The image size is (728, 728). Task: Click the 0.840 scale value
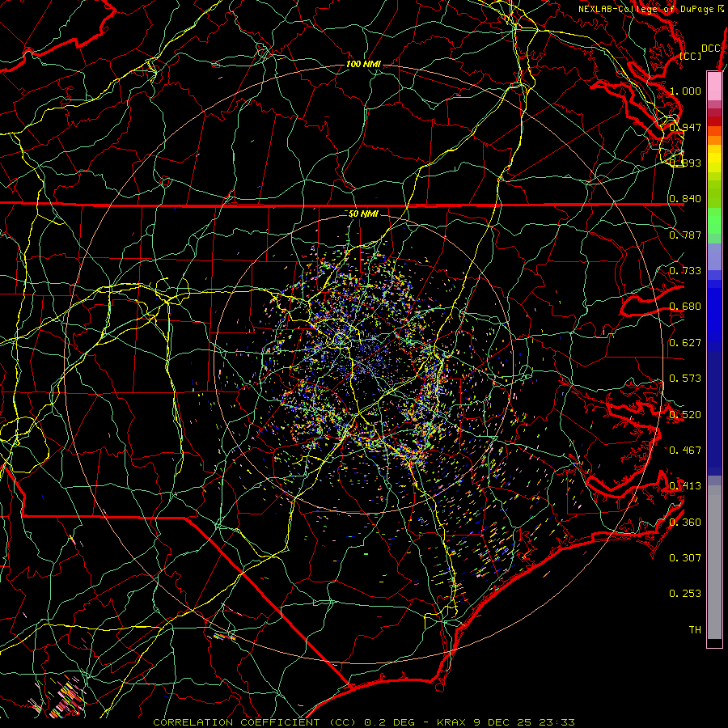click(685, 199)
